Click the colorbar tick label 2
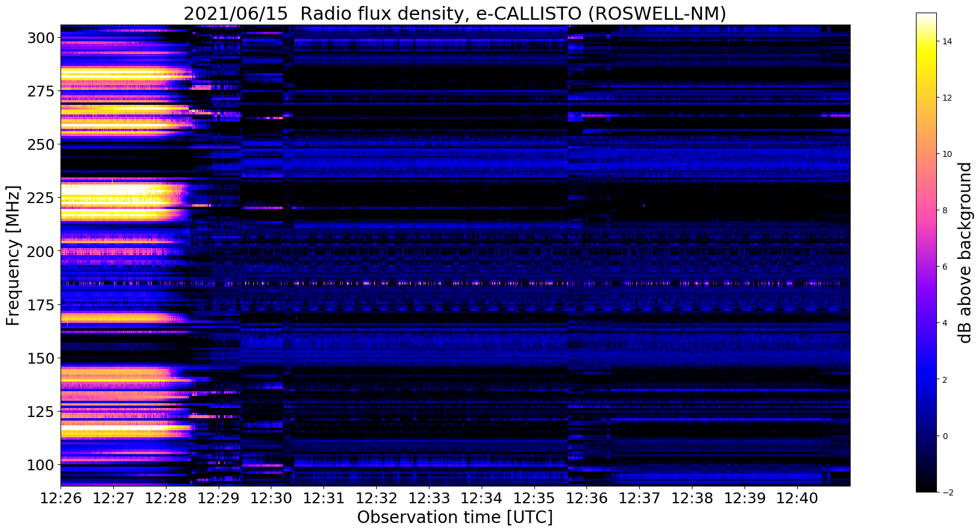 (945, 379)
